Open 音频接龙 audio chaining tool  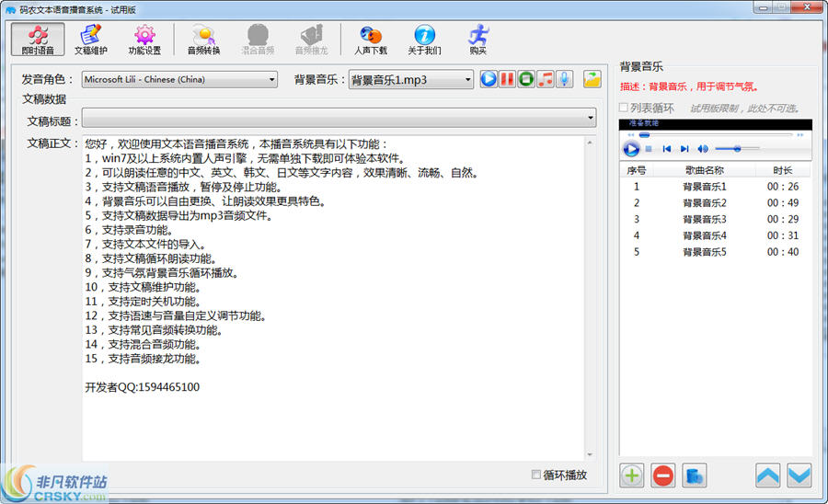311,39
